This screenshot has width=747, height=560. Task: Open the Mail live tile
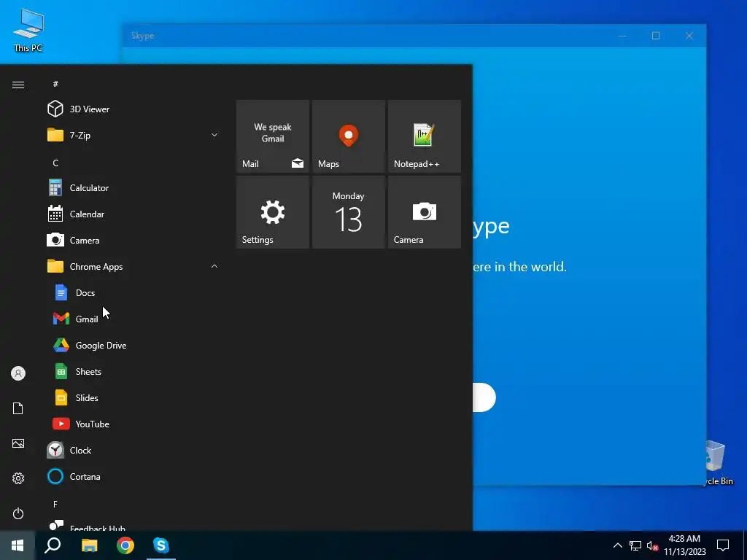click(273, 136)
